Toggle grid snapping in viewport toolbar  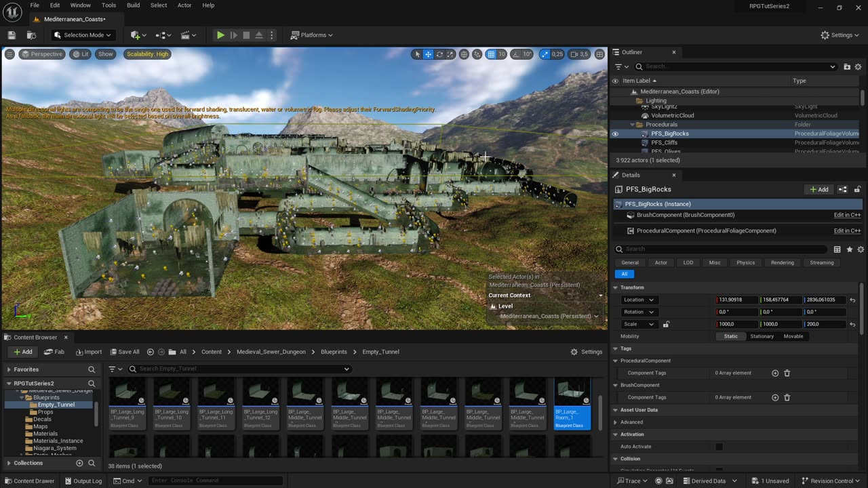pyautogui.click(x=491, y=54)
